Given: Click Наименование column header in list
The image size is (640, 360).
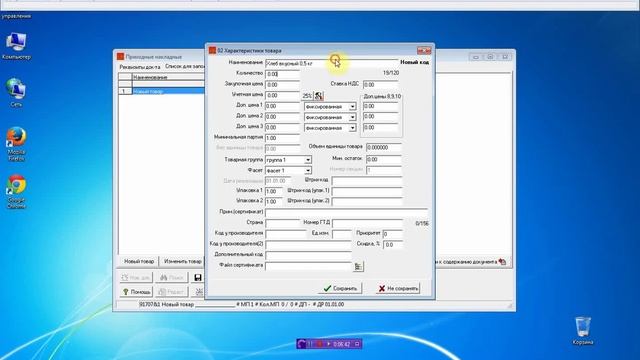Looking at the screenshot, I should tap(168, 77).
